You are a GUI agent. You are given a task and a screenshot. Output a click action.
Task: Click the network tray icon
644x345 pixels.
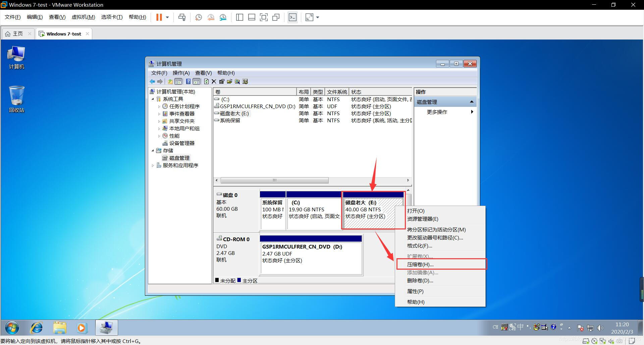[x=590, y=328]
